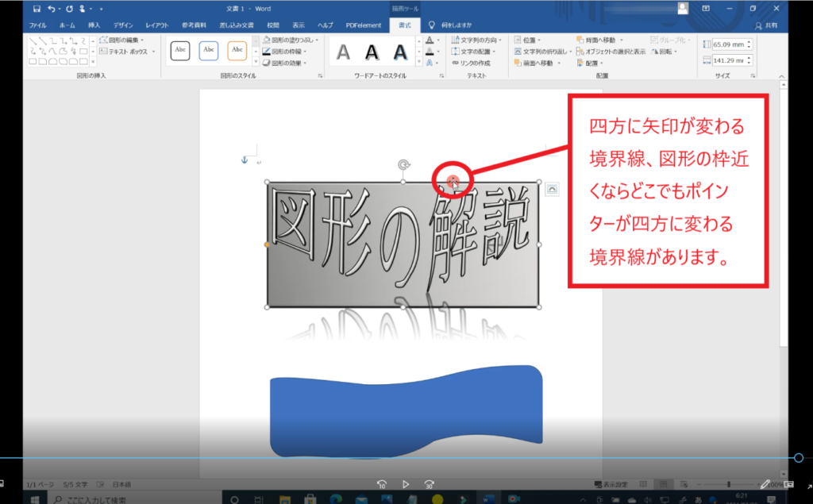Click the Save icon in quick access toolbar

(x=37, y=9)
